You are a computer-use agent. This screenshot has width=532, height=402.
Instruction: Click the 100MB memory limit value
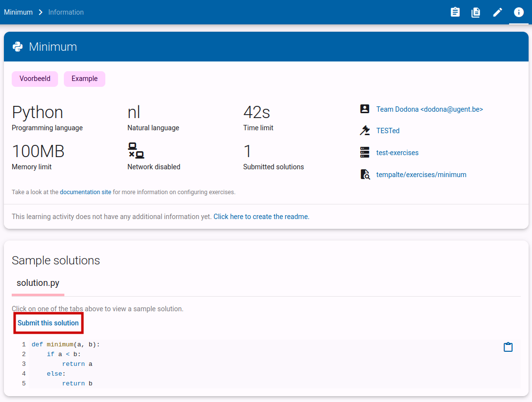[38, 151]
